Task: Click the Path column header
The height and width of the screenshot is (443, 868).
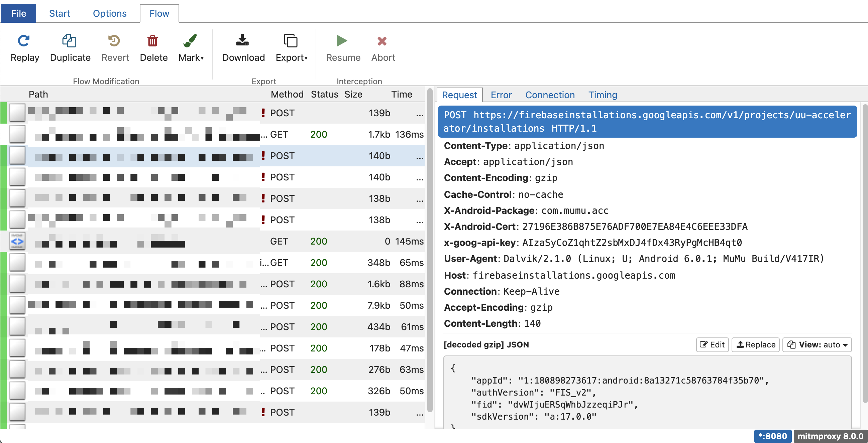Action: (x=38, y=94)
